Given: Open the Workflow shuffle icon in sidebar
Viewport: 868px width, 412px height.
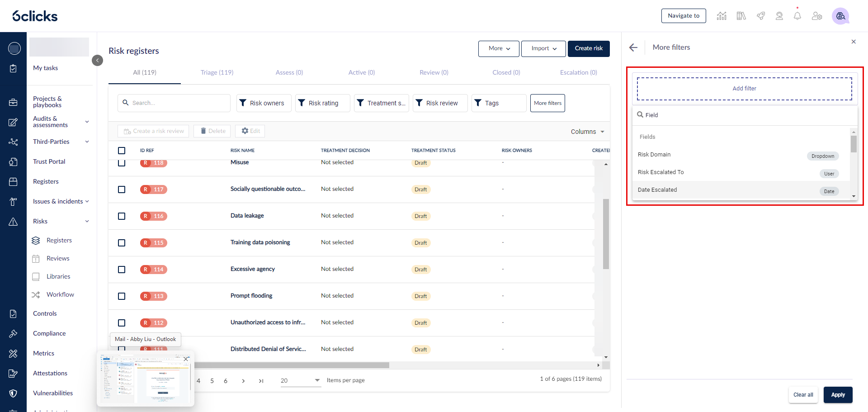Looking at the screenshot, I should [x=36, y=295].
